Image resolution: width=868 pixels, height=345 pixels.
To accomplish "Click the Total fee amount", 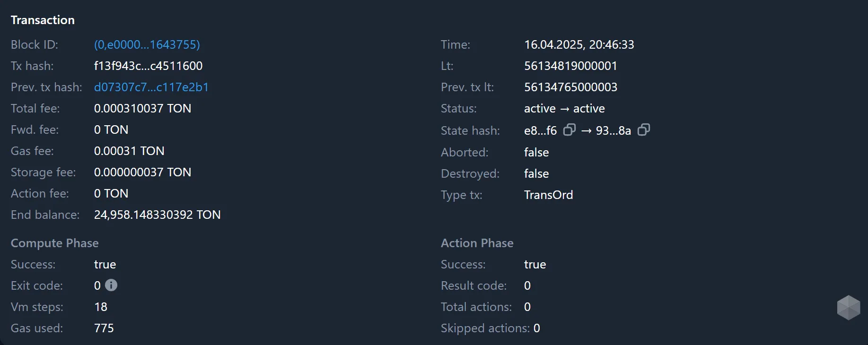I will [x=142, y=108].
